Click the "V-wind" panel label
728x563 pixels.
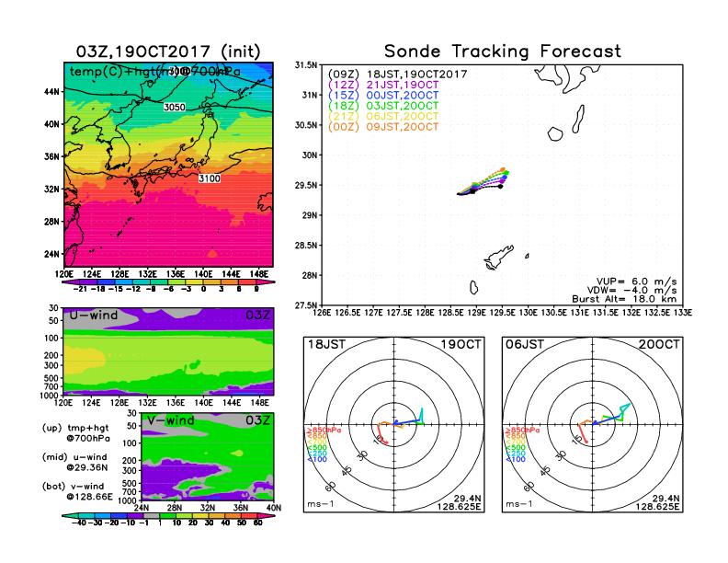[x=171, y=420]
